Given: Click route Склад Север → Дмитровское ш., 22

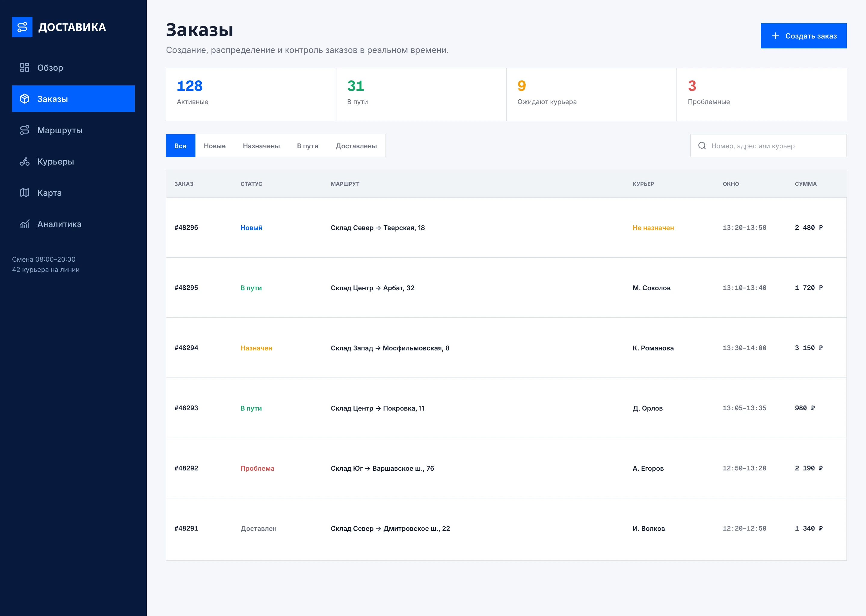Looking at the screenshot, I should pos(390,528).
